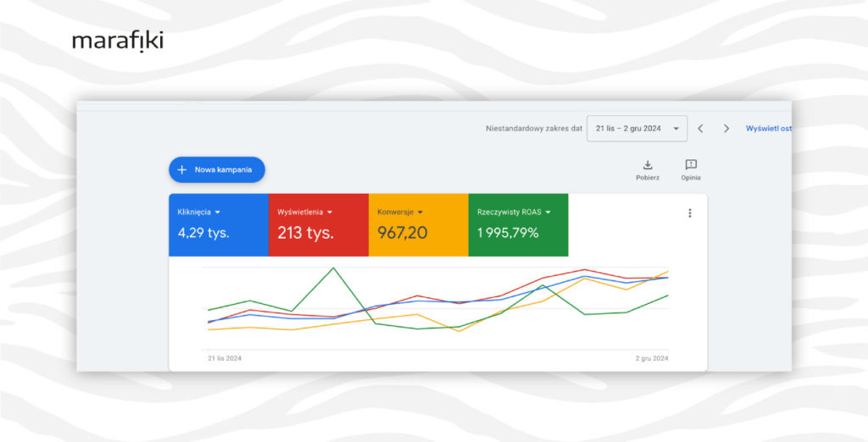Expand the Wyświetlenia metric dropdown

click(330, 213)
